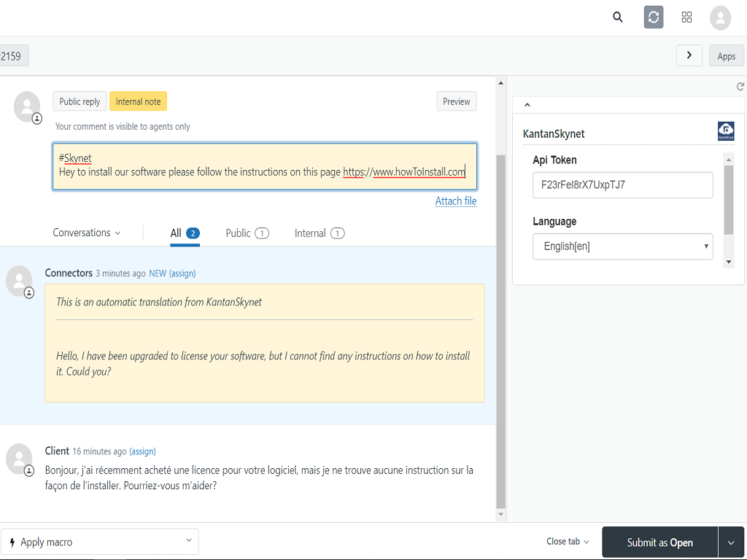Click the search magnifier icon
This screenshot has height=560, width=747.
click(x=618, y=17)
